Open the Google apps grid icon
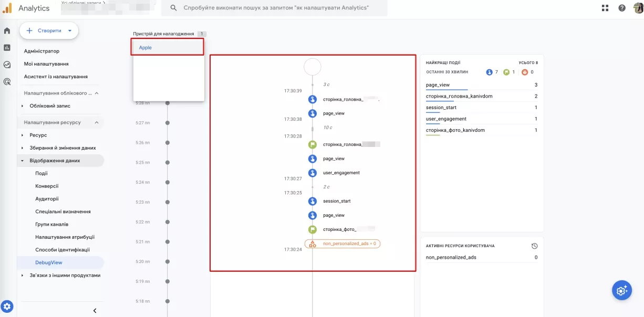The height and width of the screenshot is (317, 644). coord(605,8)
